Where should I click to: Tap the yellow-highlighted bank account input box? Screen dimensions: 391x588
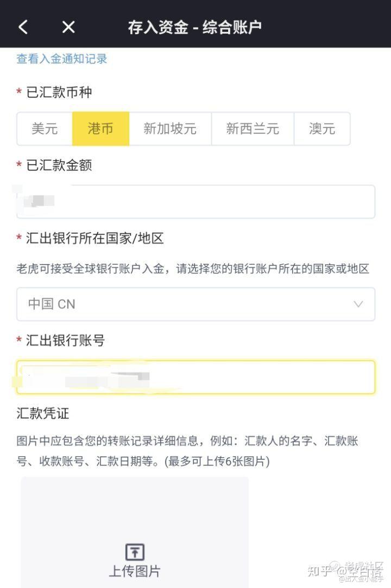pos(195,378)
